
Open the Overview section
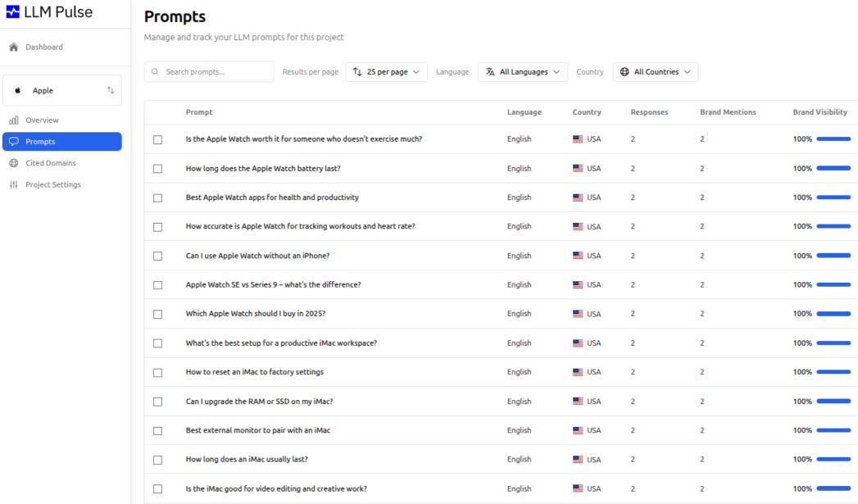click(x=61, y=120)
